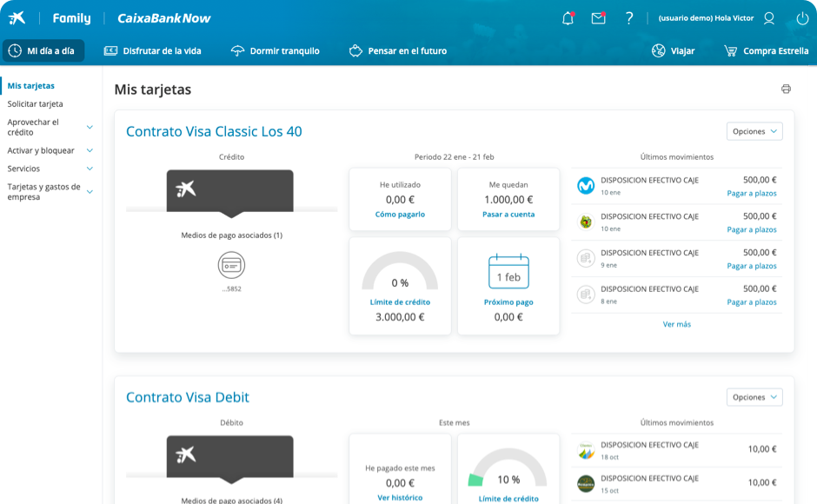Image resolution: width=817 pixels, height=504 pixels.
Task: Click the Próximo pago link
Action: tap(508, 302)
